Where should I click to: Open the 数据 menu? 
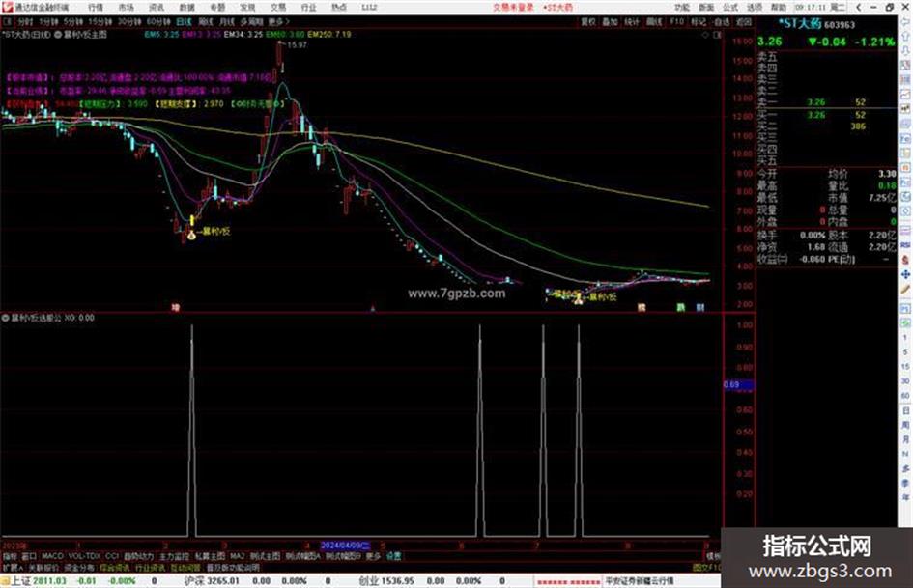186,8
